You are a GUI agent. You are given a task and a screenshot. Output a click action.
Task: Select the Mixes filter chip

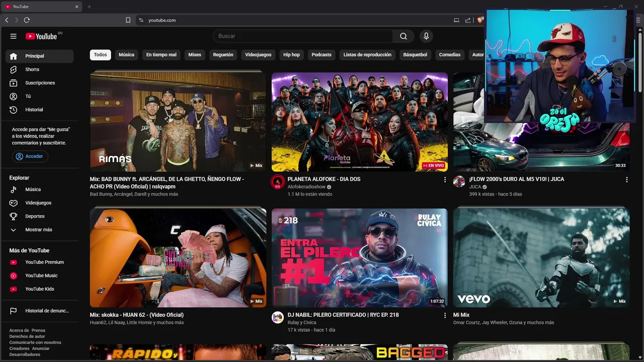pos(195,55)
